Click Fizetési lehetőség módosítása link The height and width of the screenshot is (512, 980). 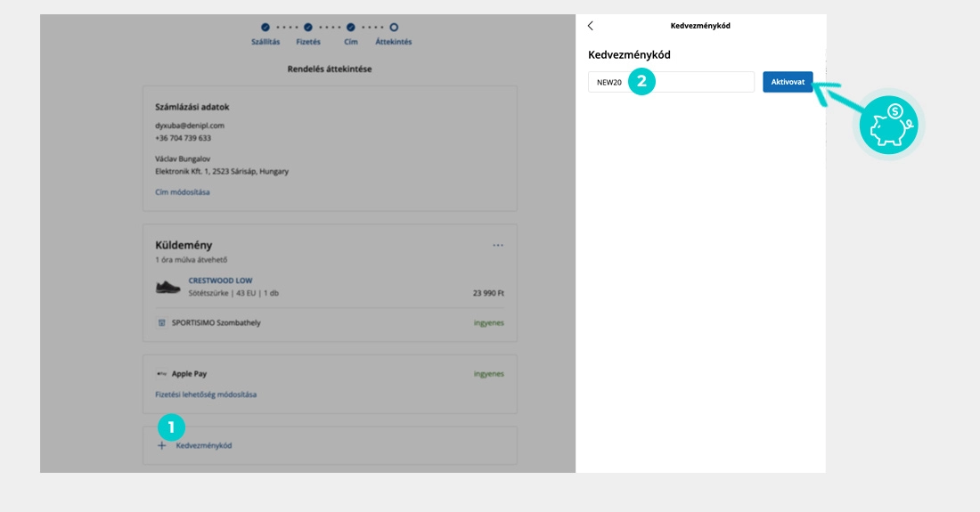[x=206, y=394]
